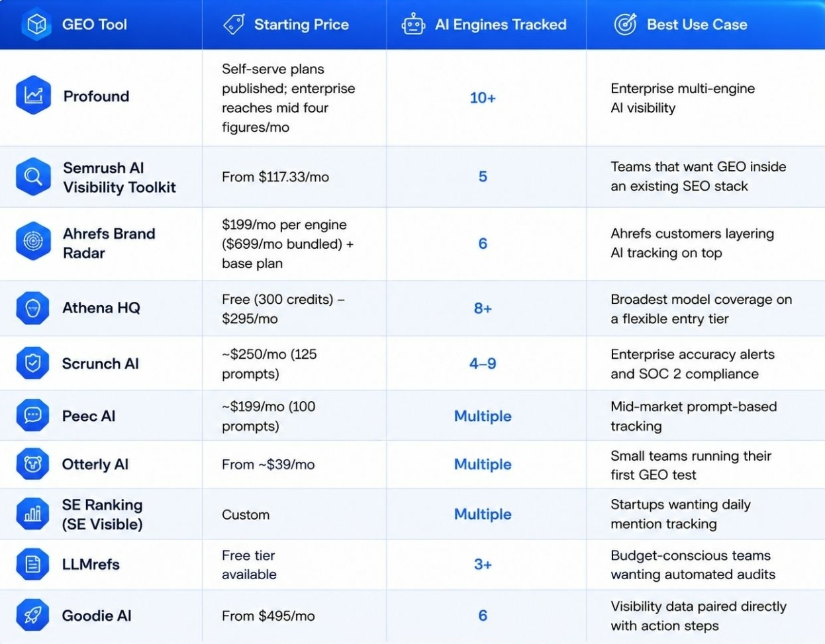Click the 3+ engines value for LLMrefs
The height and width of the screenshot is (644, 825).
click(x=483, y=565)
